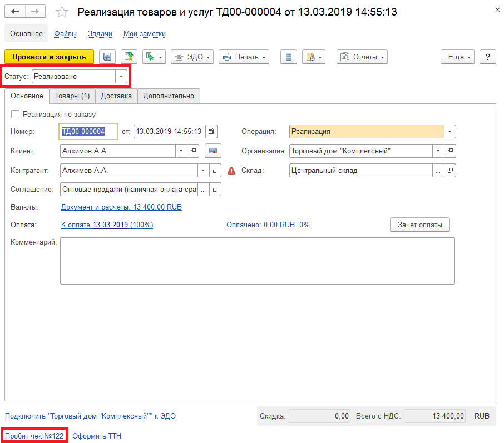Switch to the Товары (1) tab
The image size is (504, 443).
(x=72, y=96)
